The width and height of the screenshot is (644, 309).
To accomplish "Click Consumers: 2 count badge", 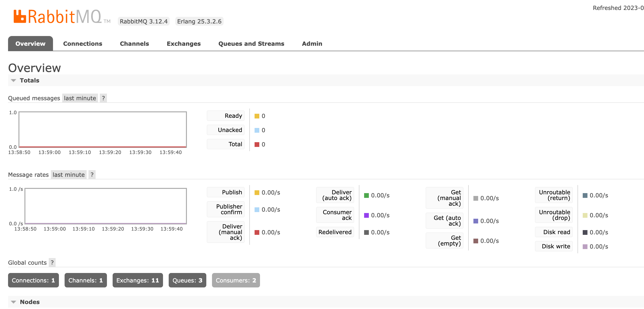I will [236, 280].
